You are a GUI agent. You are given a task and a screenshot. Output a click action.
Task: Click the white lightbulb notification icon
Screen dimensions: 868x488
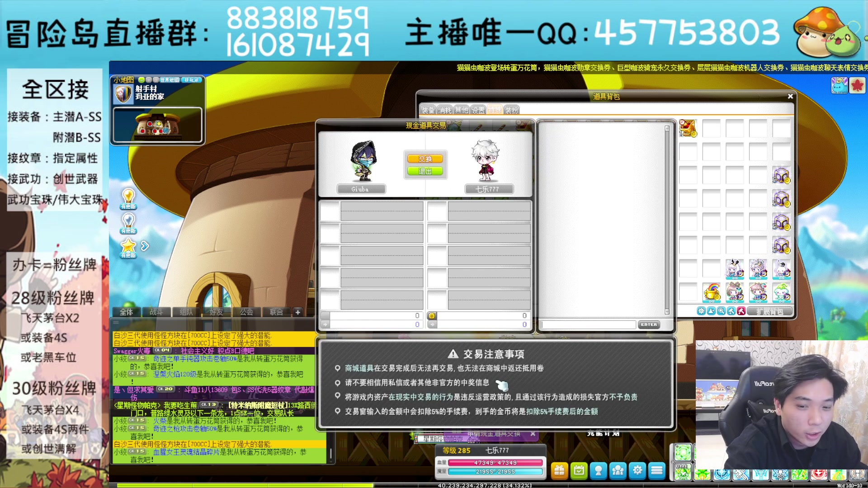pyautogui.click(x=128, y=223)
